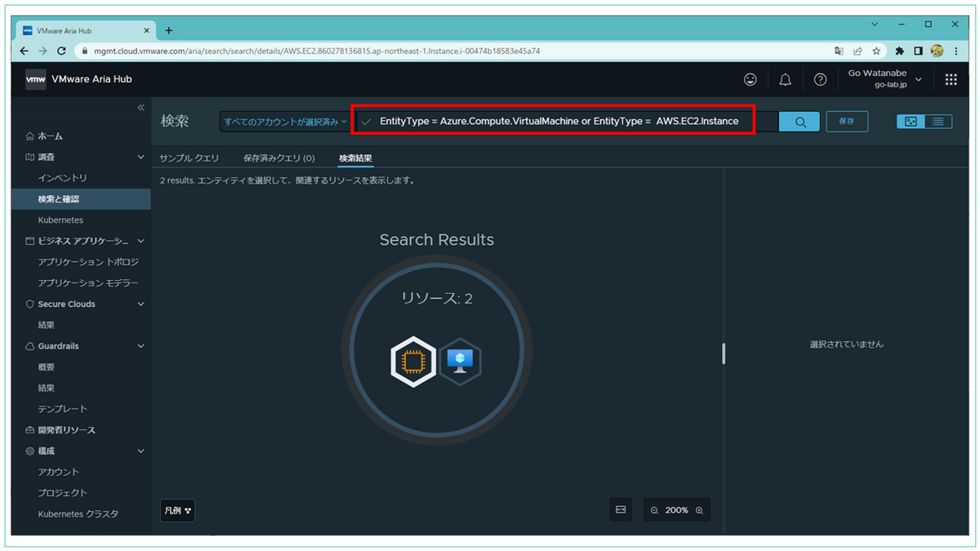Open the Go Watanabe user account menu

[x=885, y=79]
